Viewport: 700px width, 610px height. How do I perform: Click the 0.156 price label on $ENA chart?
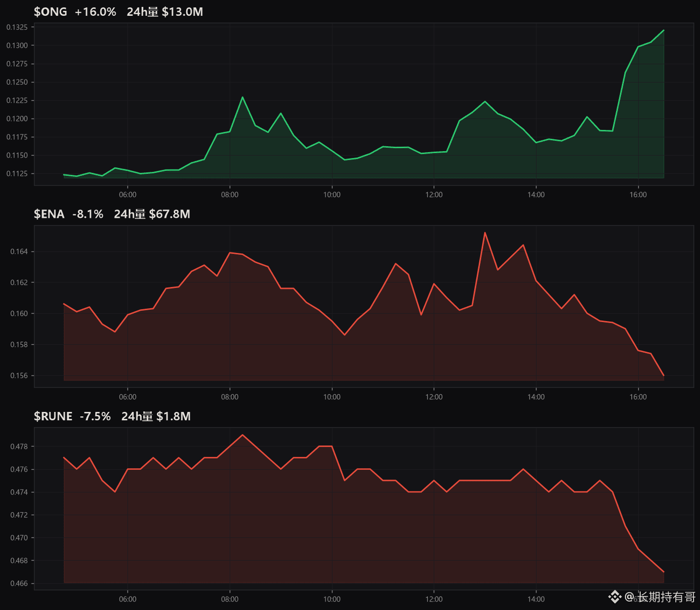coord(19,375)
